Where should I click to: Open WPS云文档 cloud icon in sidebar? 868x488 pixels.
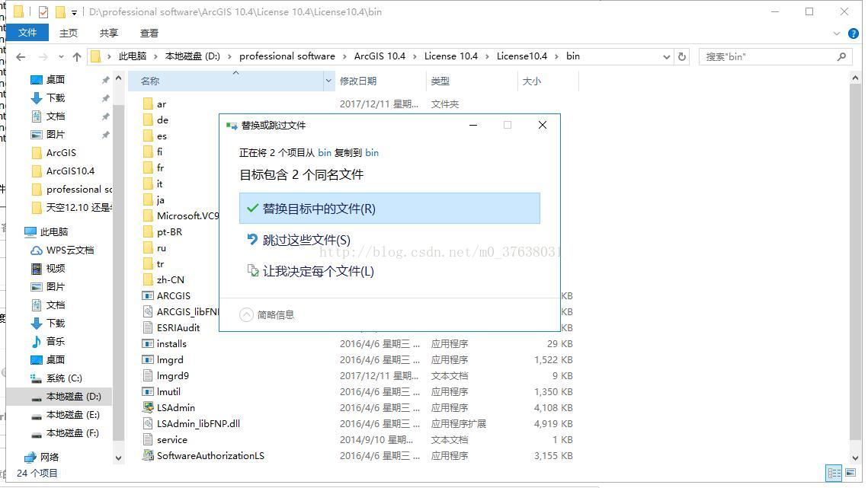click(37, 250)
